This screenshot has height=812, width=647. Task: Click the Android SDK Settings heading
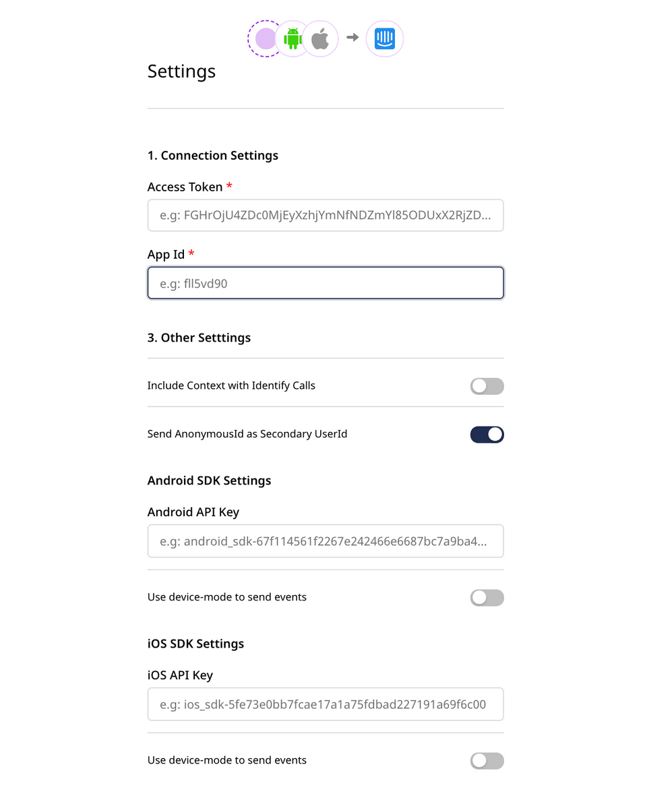209,480
